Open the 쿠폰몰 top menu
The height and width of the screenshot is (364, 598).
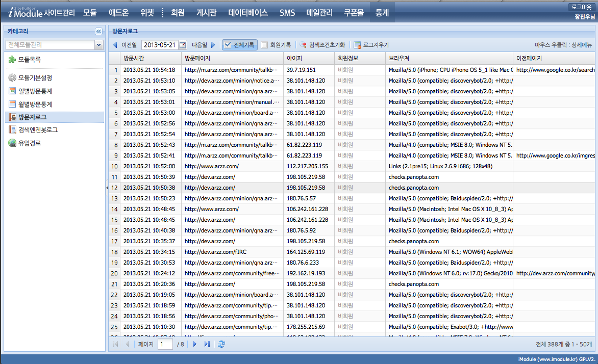pyautogui.click(x=353, y=13)
